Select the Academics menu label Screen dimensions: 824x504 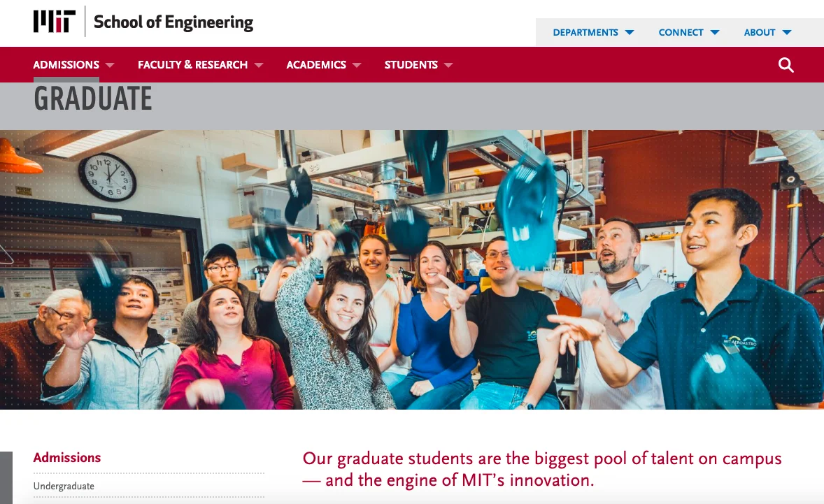(x=316, y=65)
